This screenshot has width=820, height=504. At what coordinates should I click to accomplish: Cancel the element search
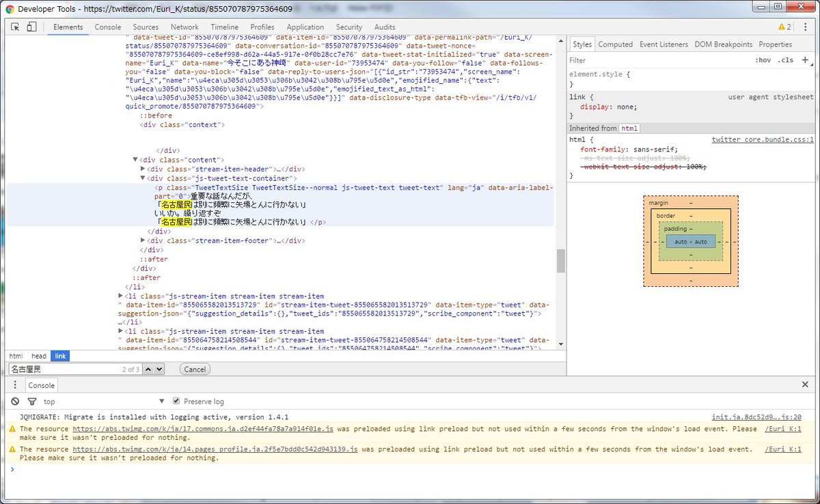(195, 369)
